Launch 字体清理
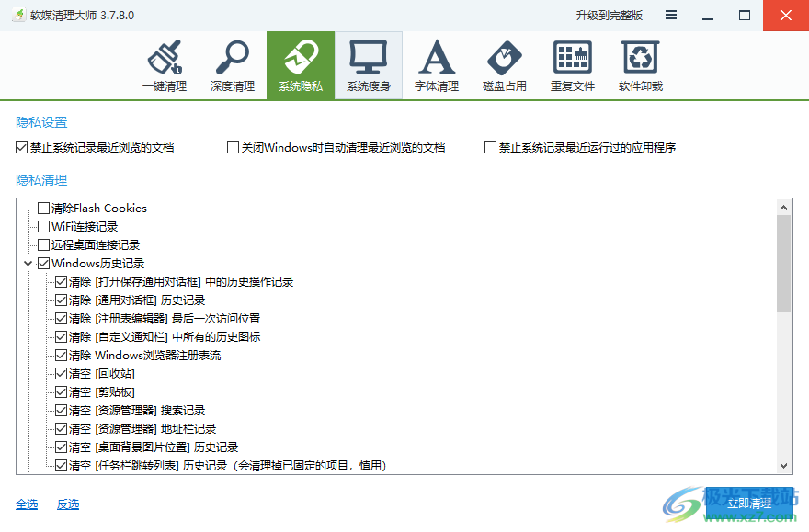This screenshot has width=809, height=532. (436, 64)
